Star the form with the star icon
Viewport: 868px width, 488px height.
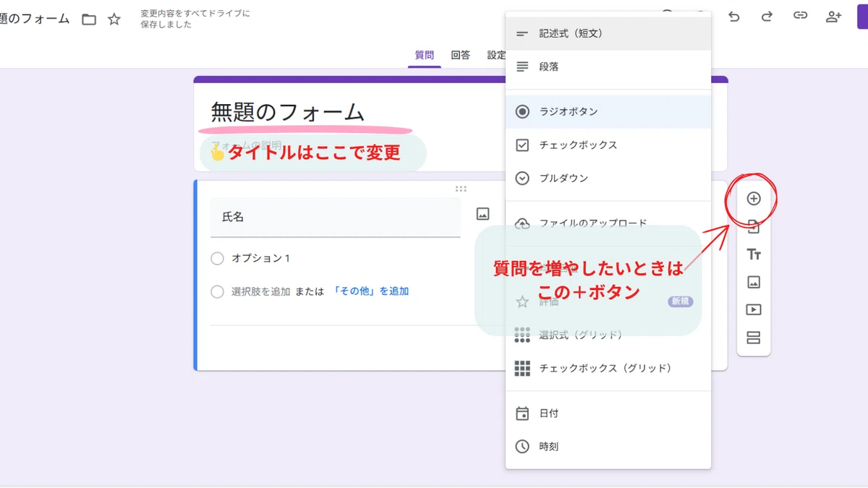[x=114, y=20]
